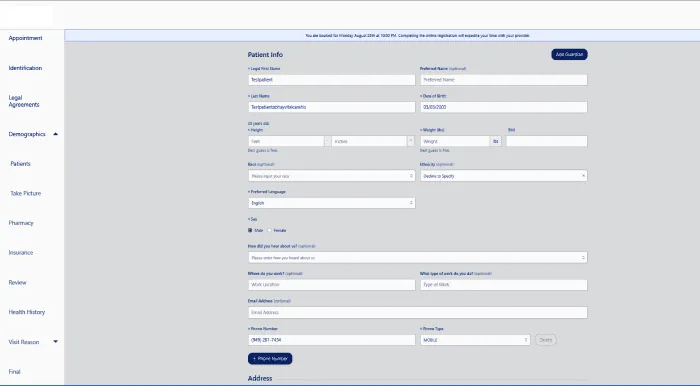Select the Female radio button
This screenshot has width=700, height=386.
(x=269, y=230)
